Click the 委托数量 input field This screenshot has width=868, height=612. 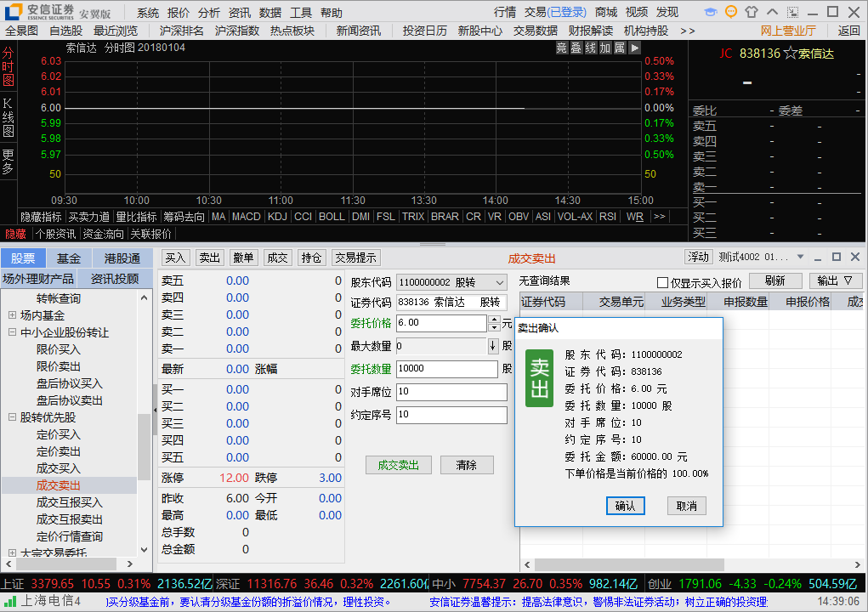pos(446,369)
